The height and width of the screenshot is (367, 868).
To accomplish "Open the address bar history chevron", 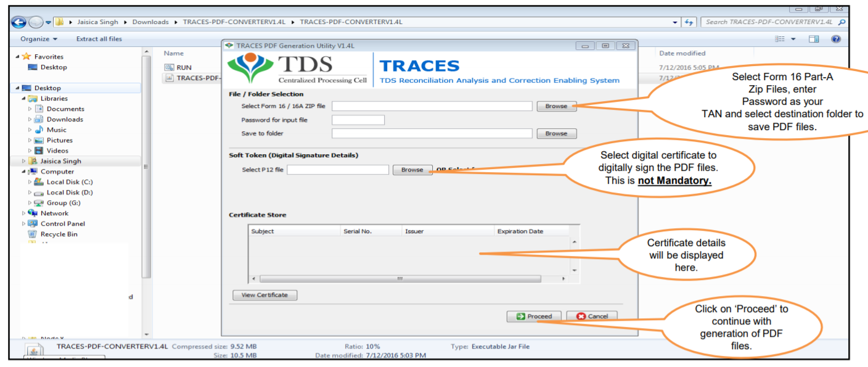I will [x=676, y=22].
